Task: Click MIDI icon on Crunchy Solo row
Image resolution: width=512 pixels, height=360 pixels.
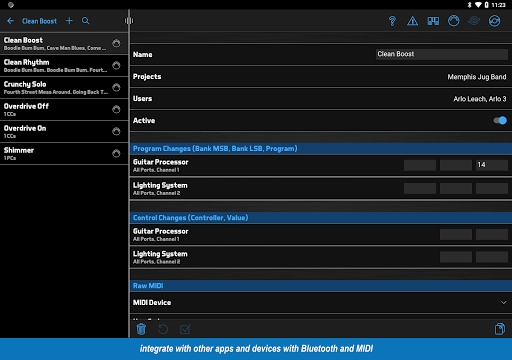Action: coord(116,87)
